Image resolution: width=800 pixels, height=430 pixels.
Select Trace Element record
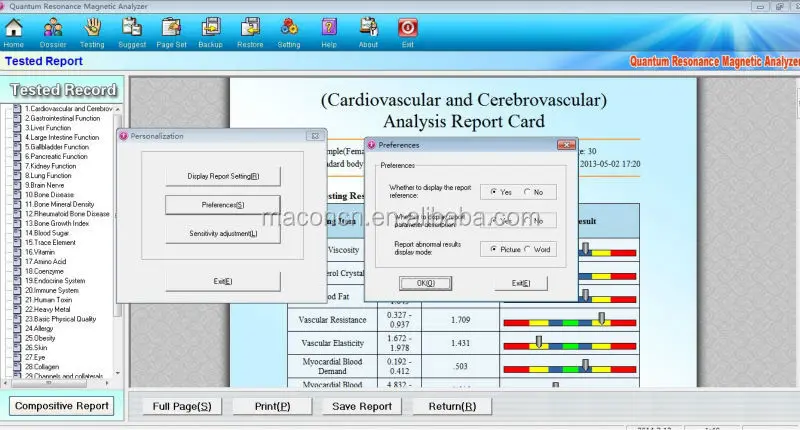(51, 242)
